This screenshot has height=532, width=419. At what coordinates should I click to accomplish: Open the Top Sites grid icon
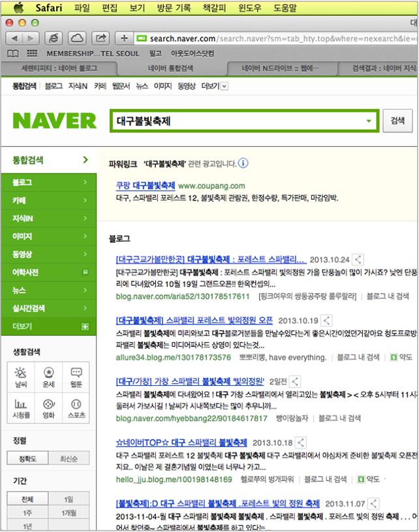coord(32,54)
